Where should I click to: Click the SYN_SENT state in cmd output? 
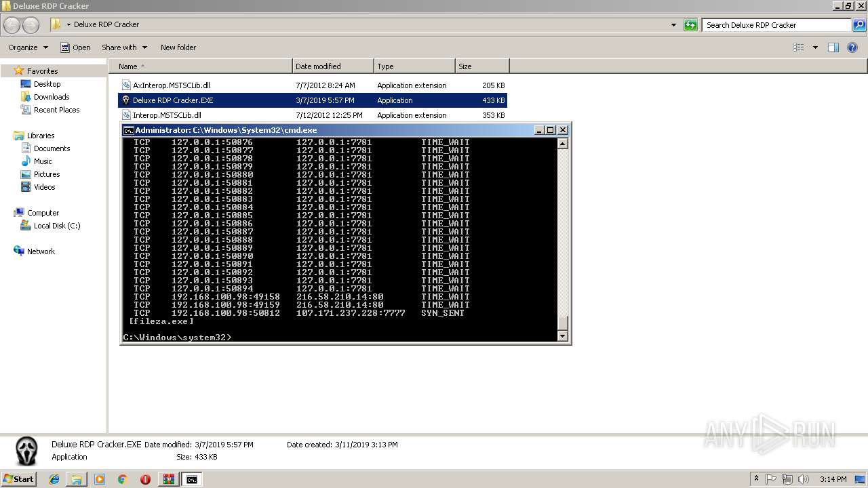(443, 312)
